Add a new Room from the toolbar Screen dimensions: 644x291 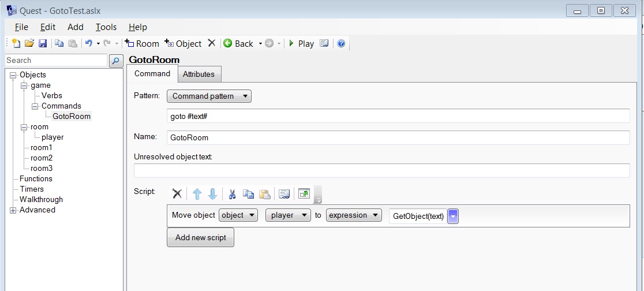(x=142, y=44)
